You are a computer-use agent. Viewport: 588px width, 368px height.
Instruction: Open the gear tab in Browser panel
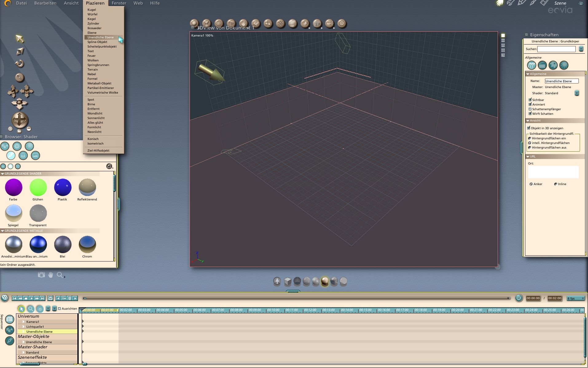pos(17,146)
